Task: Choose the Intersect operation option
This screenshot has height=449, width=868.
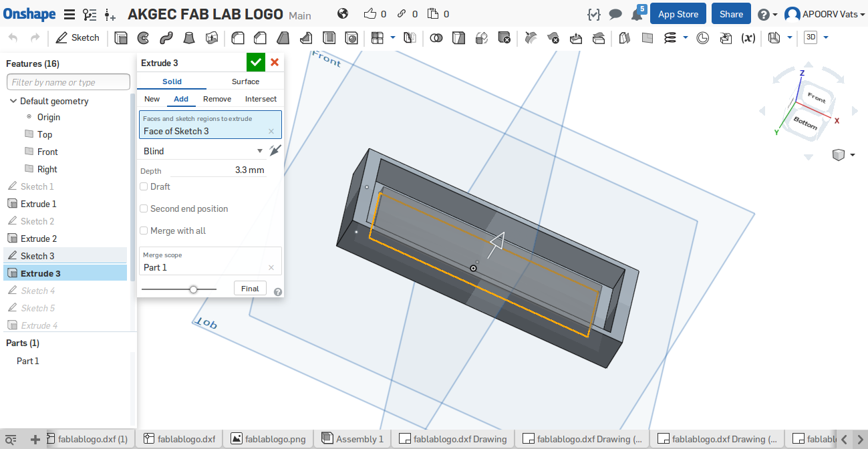Action: tap(261, 99)
